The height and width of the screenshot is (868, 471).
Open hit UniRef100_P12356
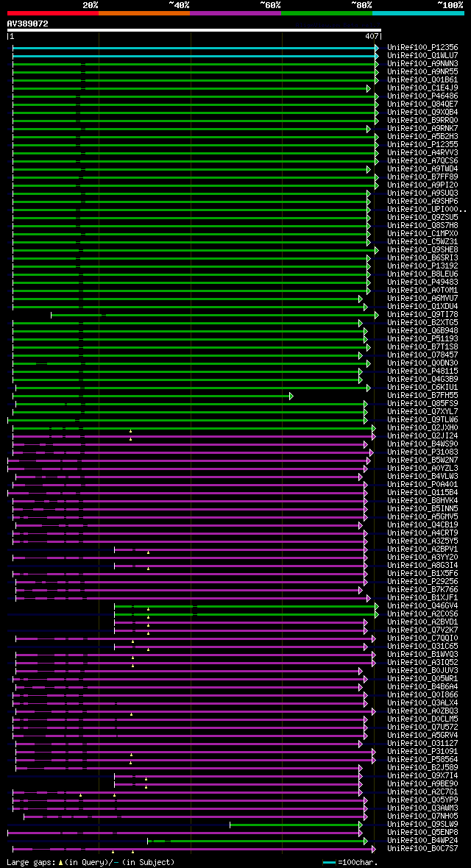coord(422,48)
